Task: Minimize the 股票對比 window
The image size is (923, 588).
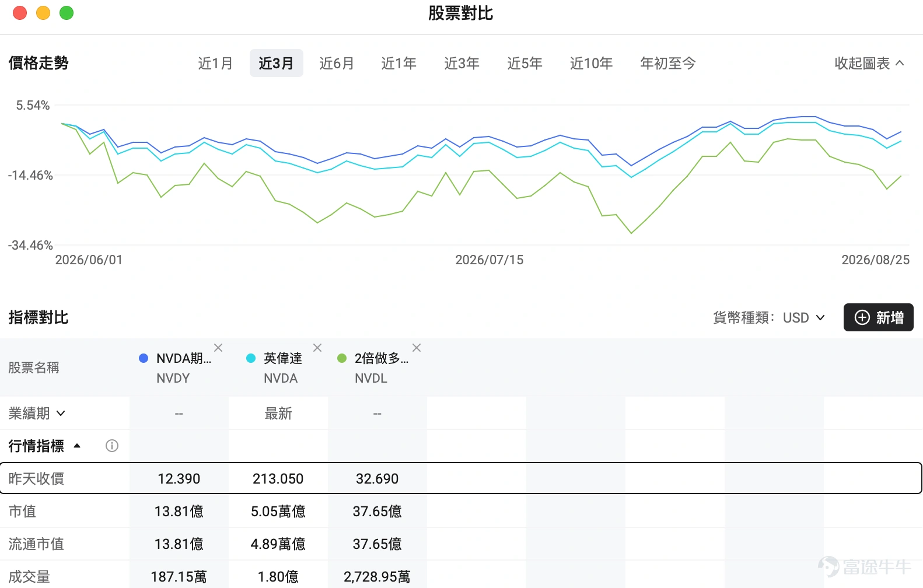Action: [x=43, y=13]
